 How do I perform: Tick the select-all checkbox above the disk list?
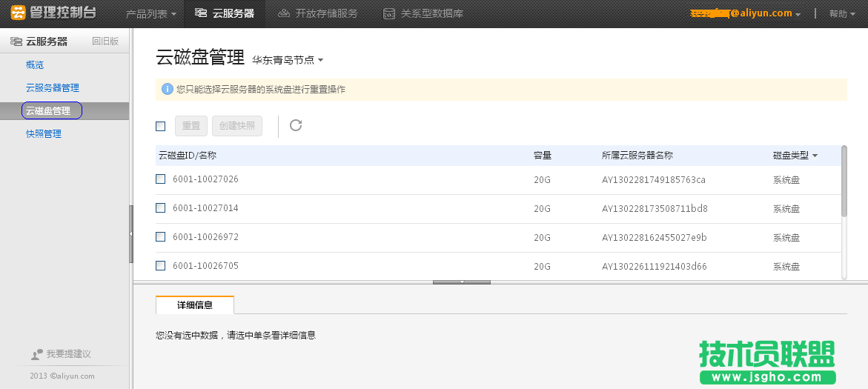pos(160,126)
